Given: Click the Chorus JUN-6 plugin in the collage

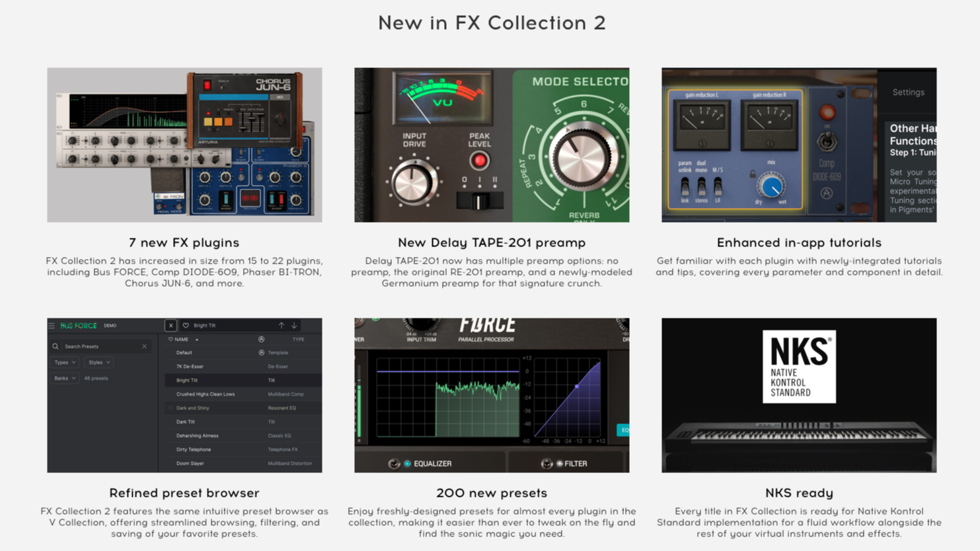Looking at the screenshot, I should pos(246,109).
